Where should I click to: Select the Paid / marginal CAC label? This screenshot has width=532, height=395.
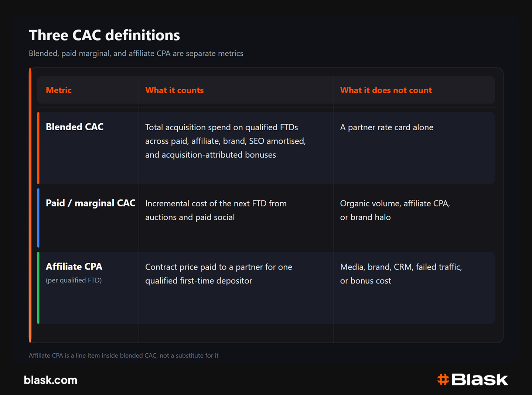(91, 203)
